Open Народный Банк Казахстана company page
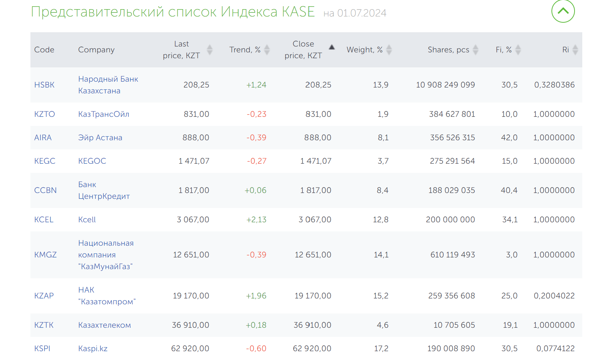616x364 pixels. pyautogui.click(x=108, y=85)
